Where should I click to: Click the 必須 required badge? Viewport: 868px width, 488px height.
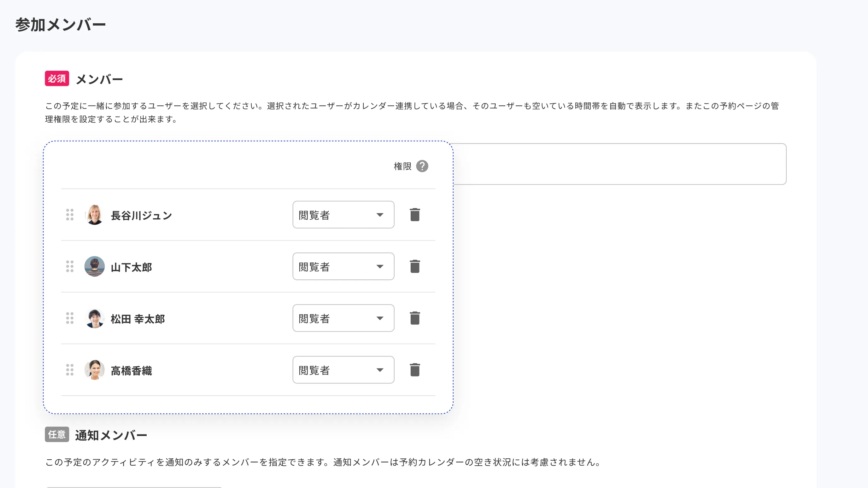point(56,79)
